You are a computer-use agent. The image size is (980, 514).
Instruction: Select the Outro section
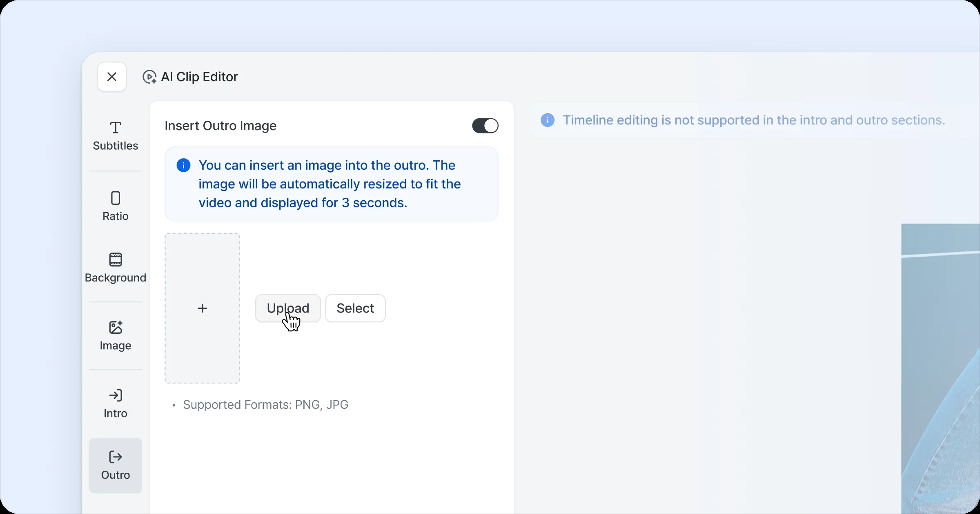coord(116,465)
